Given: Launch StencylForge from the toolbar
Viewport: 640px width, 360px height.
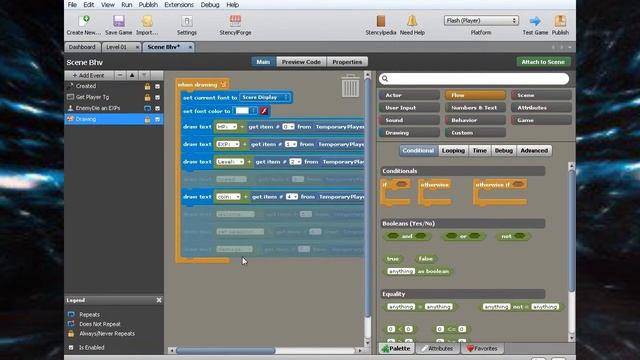Looking at the screenshot, I should pyautogui.click(x=235, y=21).
